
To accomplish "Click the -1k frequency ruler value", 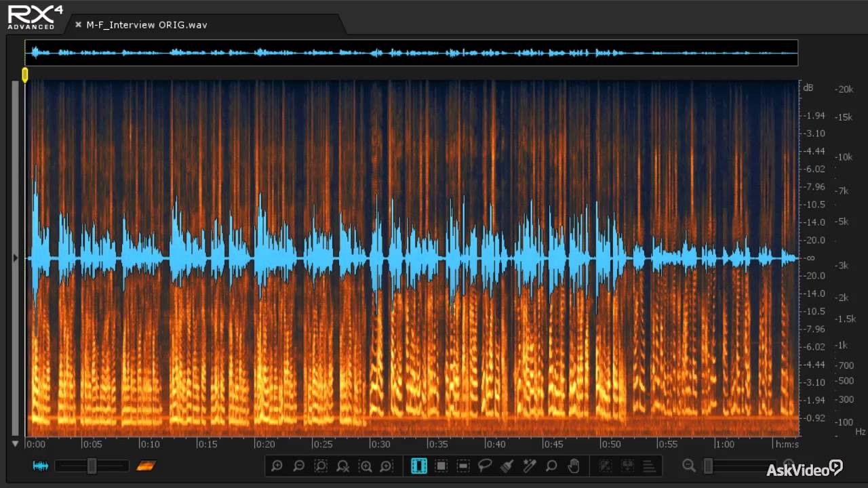I will pyautogui.click(x=841, y=345).
